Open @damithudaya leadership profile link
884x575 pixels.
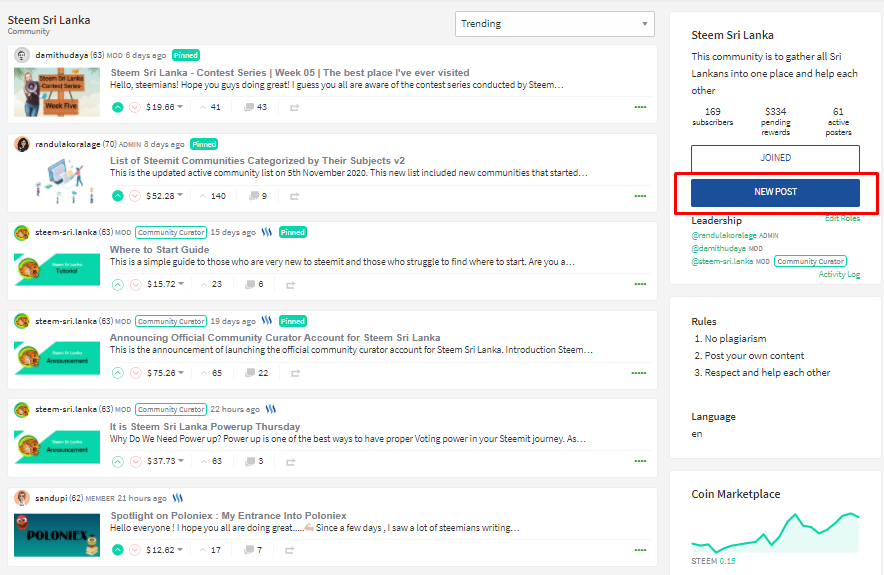pyautogui.click(x=718, y=248)
